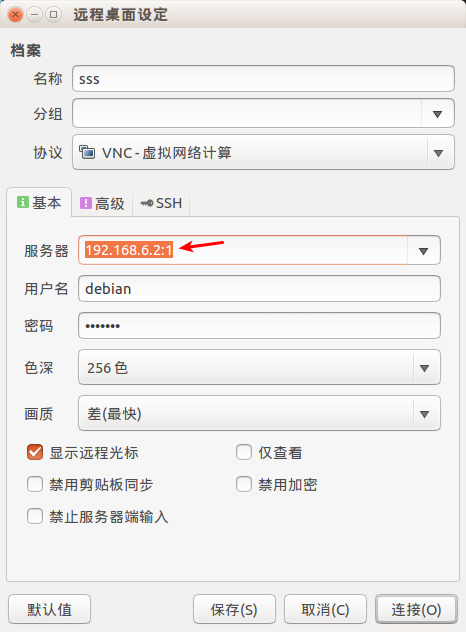
Task: Close the 远程桌面设定 window
Action: (15, 15)
